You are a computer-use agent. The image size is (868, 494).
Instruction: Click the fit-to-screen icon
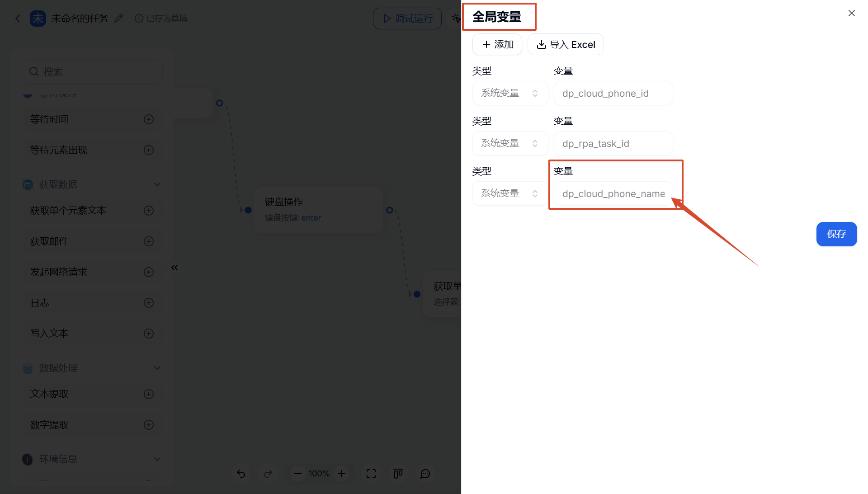coord(371,474)
